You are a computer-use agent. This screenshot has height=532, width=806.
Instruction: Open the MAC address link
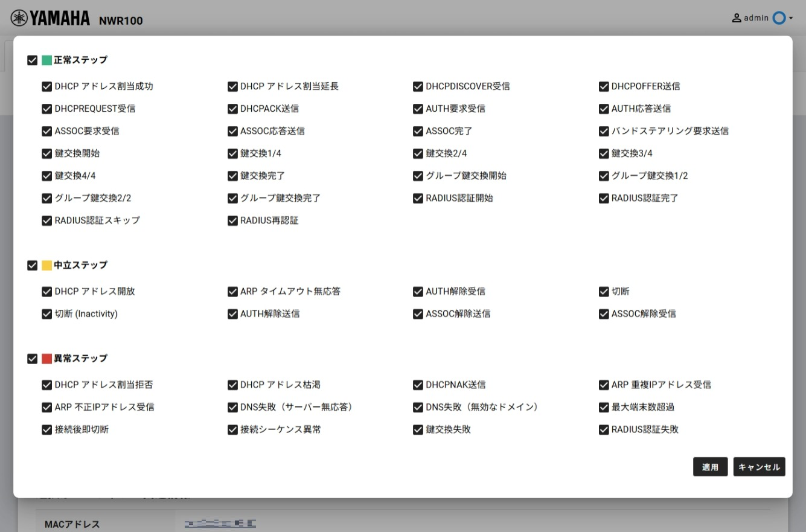[220, 524]
